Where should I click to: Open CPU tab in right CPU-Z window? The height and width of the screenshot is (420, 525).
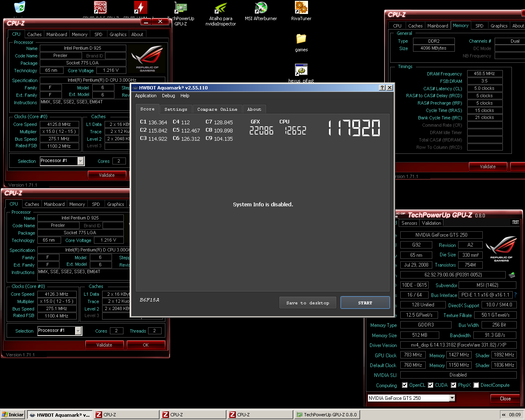397,26
